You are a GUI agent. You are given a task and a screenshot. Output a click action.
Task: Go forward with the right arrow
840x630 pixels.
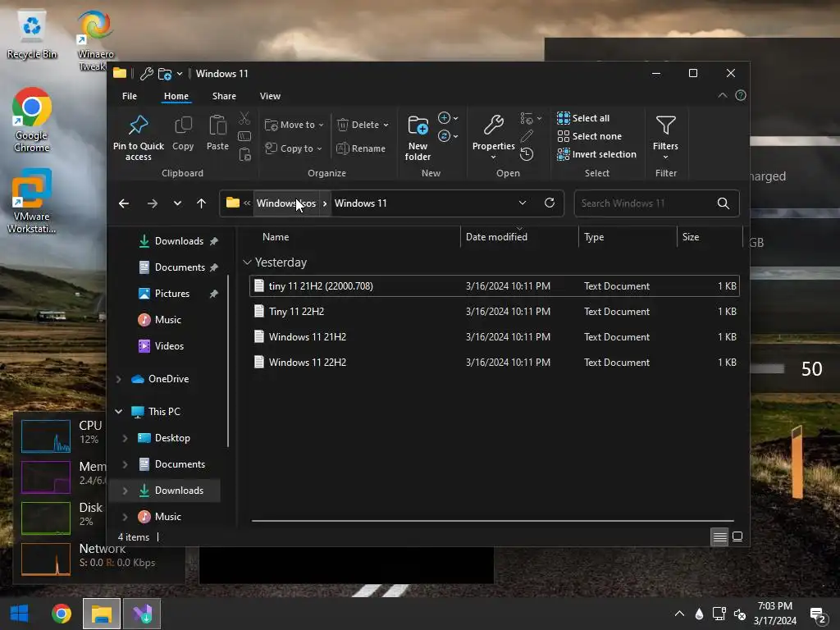tap(152, 203)
